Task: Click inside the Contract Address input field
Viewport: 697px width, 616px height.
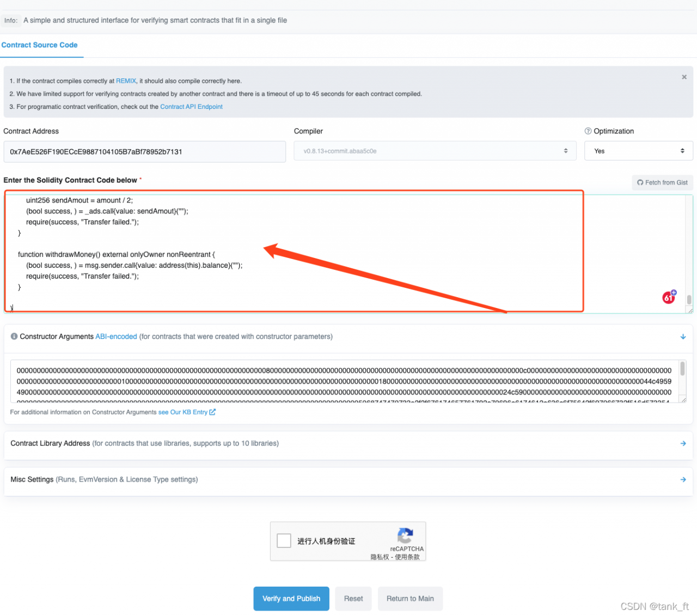Action: point(144,151)
